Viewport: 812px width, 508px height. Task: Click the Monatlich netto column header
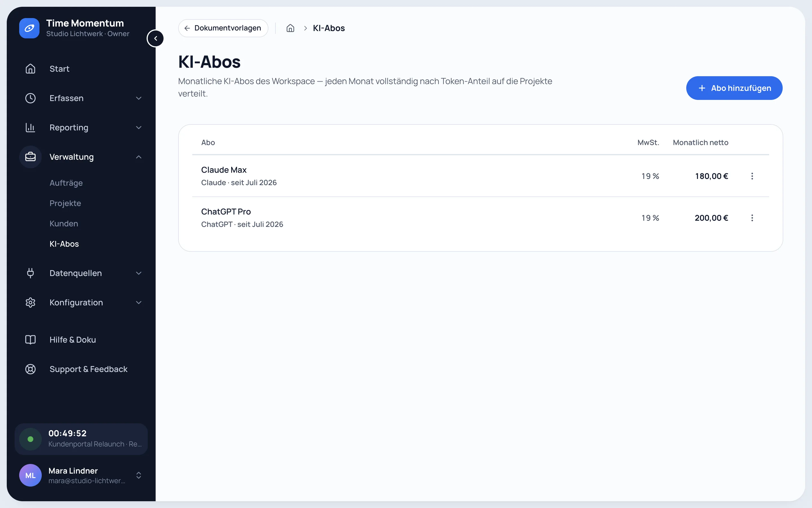(x=701, y=143)
